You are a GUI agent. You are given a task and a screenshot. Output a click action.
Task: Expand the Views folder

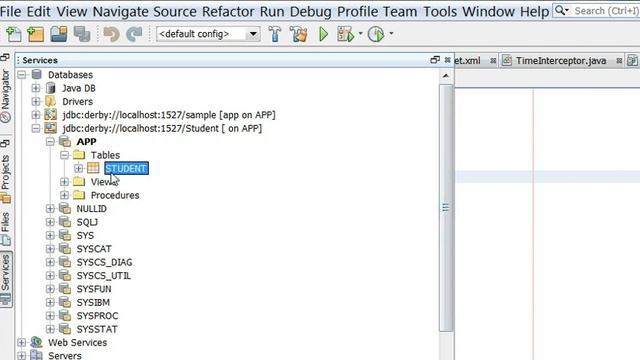coord(64,182)
